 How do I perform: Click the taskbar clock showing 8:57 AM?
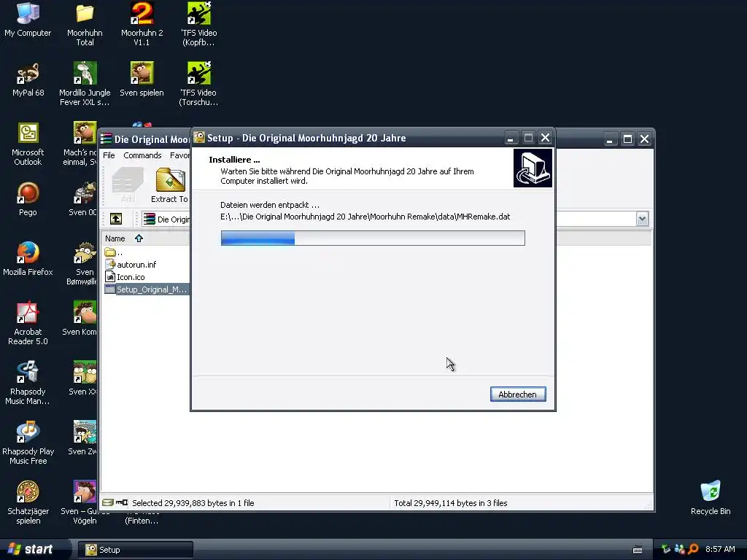click(x=720, y=549)
